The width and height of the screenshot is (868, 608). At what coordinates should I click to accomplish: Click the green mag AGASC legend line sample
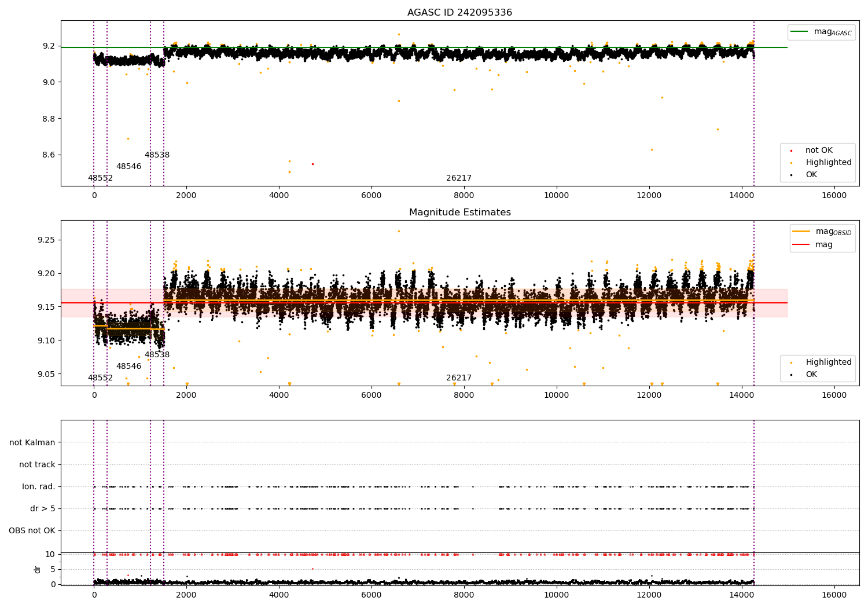[800, 32]
